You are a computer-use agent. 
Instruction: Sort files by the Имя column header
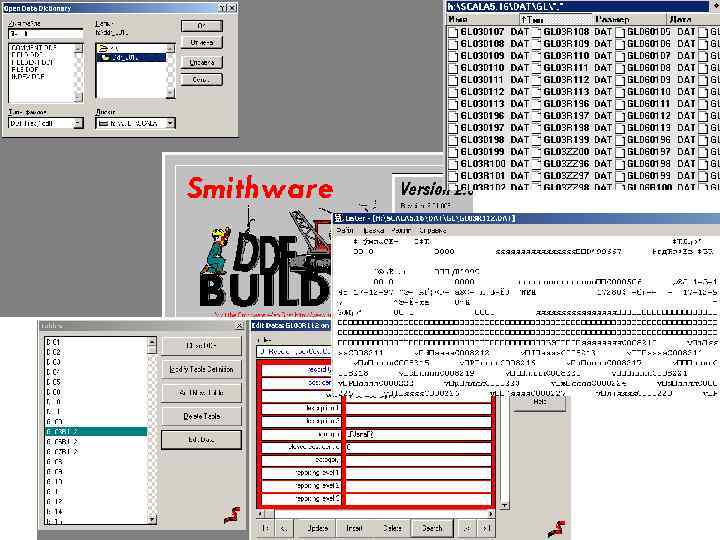point(483,19)
